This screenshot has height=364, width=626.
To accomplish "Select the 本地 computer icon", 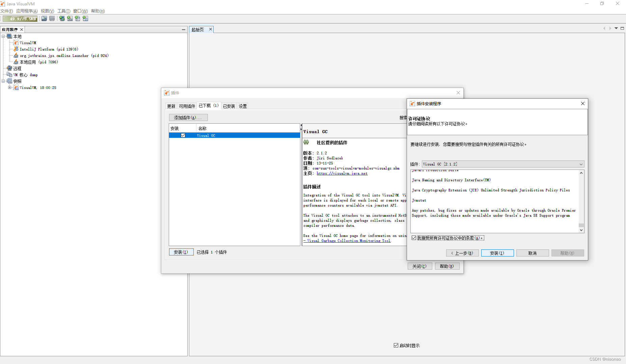I will tap(9, 36).
